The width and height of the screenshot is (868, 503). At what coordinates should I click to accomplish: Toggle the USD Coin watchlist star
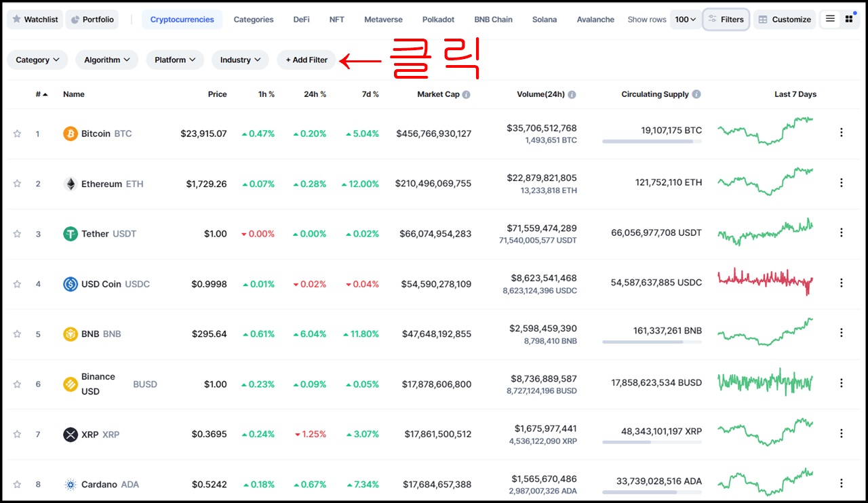coord(18,284)
